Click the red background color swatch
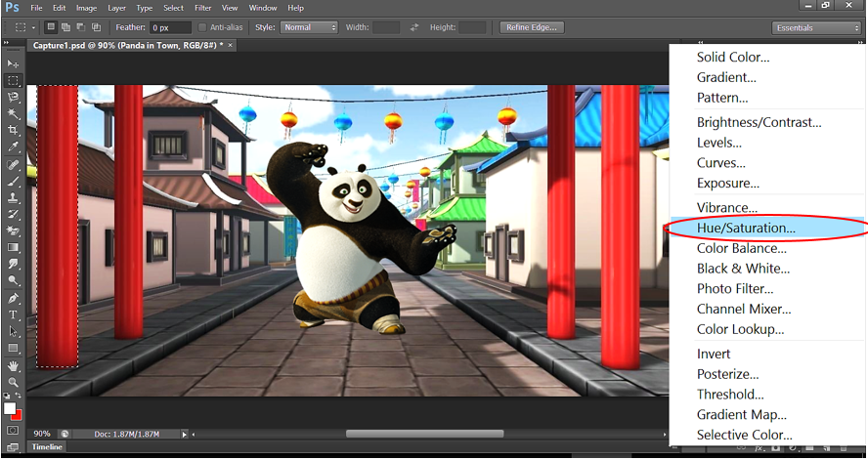The height and width of the screenshot is (460, 868). [18, 416]
